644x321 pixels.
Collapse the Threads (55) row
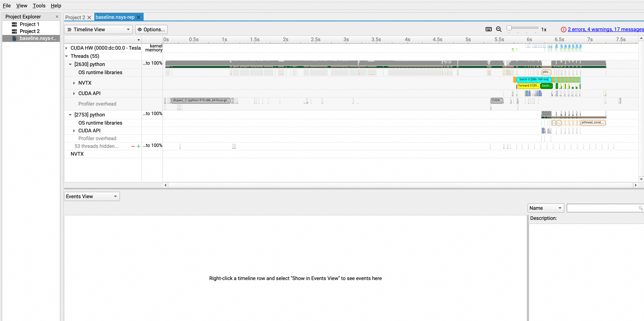coord(67,56)
